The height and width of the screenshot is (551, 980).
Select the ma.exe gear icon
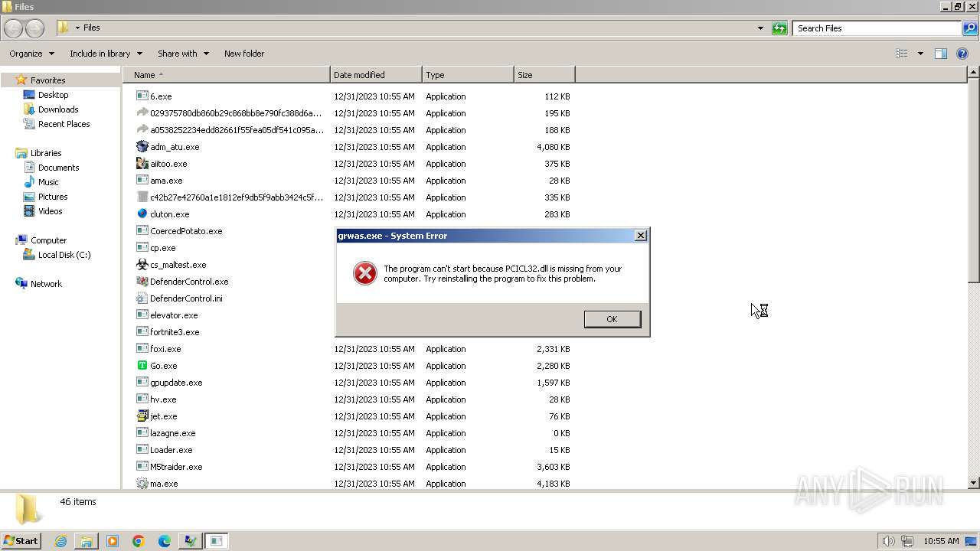[142, 484]
